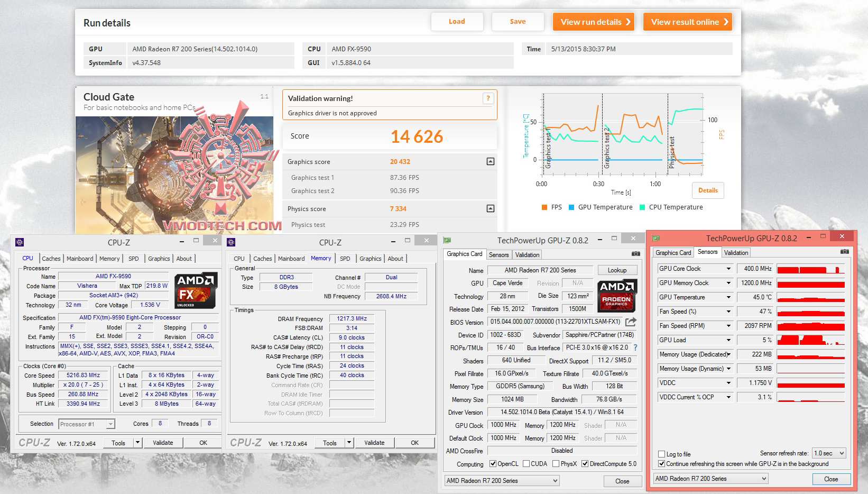Click View result online button
868x494 pixels.
688,22
